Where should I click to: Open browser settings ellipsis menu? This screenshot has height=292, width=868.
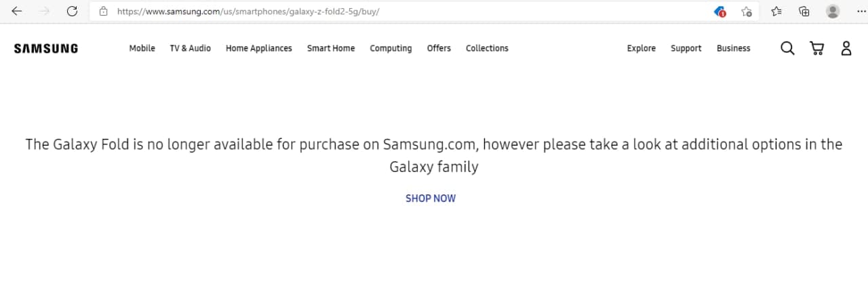coord(861,12)
